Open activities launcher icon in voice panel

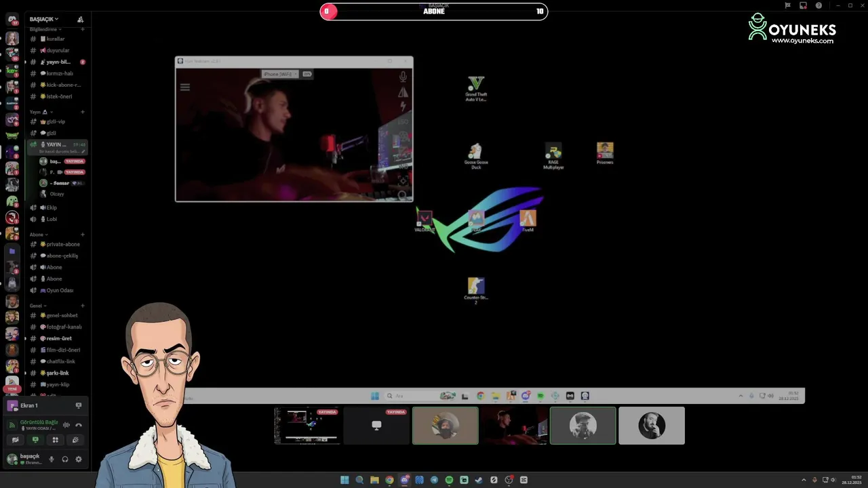(x=56, y=440)
